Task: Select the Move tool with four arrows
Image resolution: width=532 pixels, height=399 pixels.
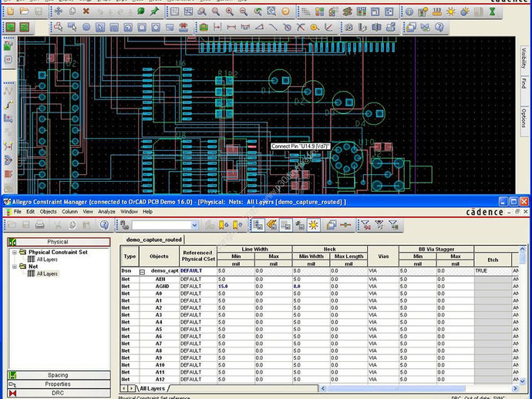Action: click(x=59, y=12)
